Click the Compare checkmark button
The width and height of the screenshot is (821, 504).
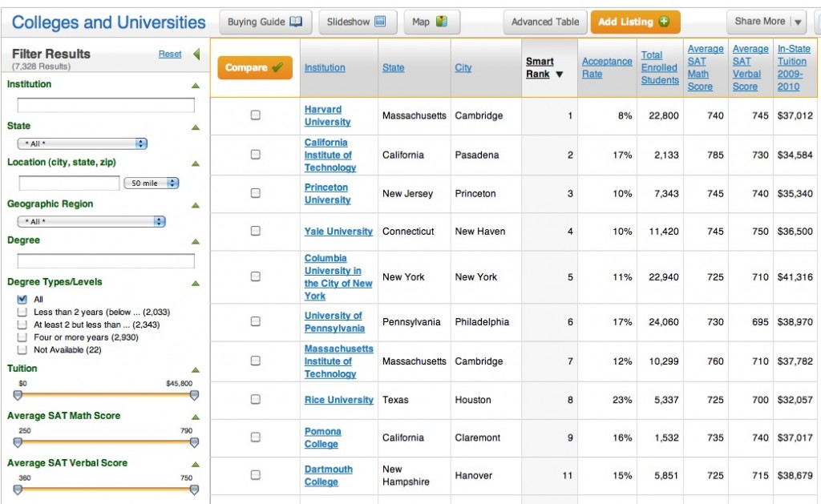255,67
